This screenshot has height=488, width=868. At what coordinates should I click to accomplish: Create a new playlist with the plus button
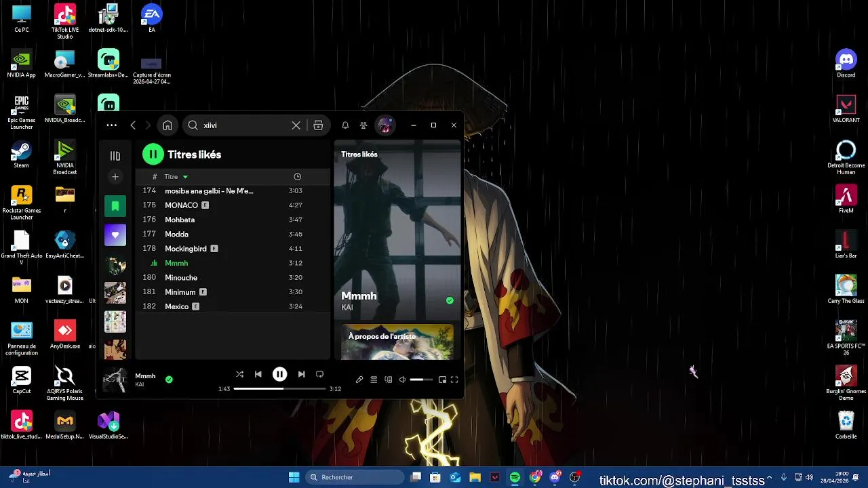[115, 177]
